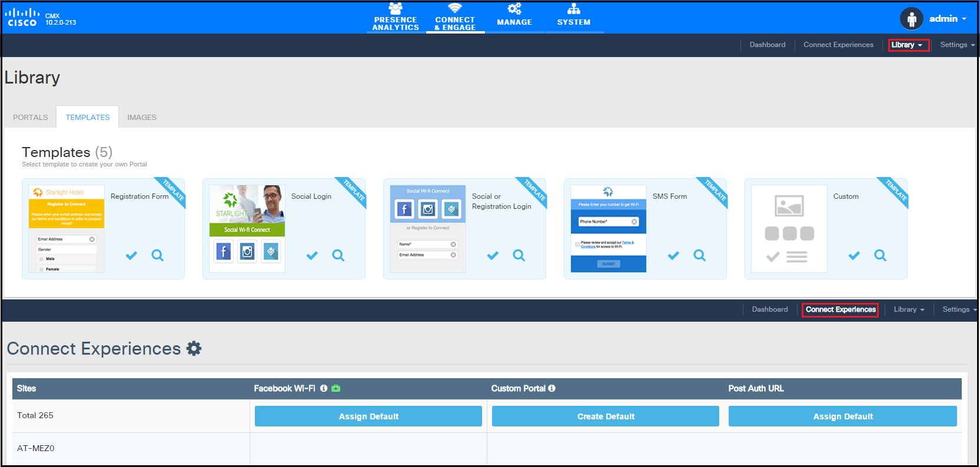The height and width of the screenshot is (467, 980).
Task: Switch to the Images tab
Action: (142, 117)
